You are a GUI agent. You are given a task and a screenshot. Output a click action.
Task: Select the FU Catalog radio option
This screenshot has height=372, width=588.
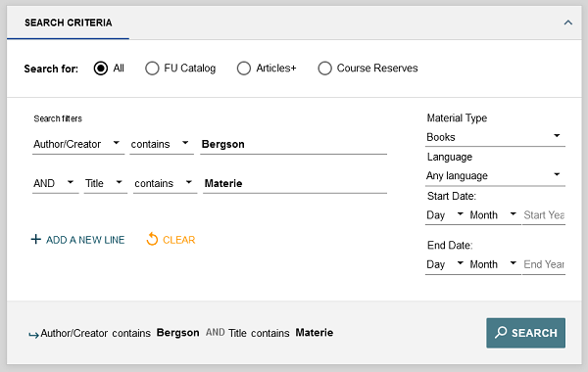tap(152, 69)
